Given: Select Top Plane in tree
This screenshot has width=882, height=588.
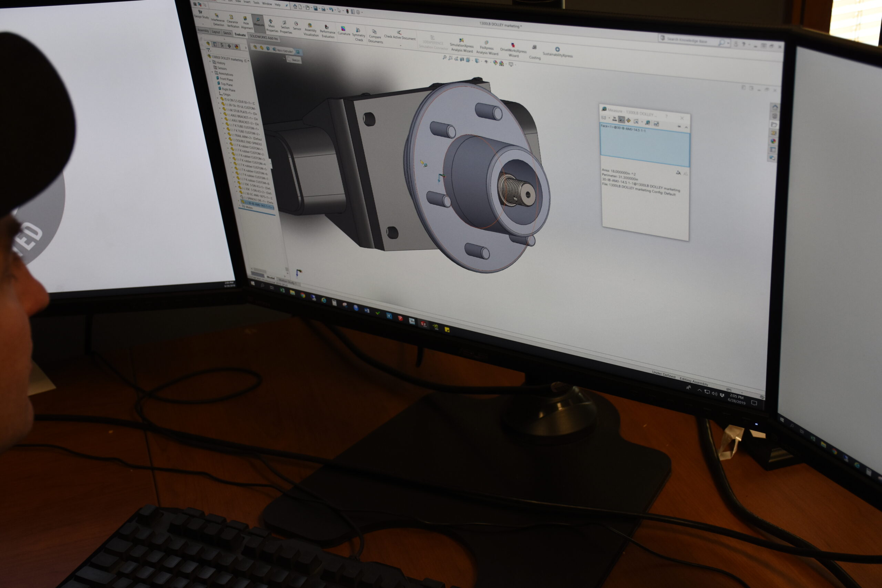Looking at the screenshot, I should (x=226, y=84).
